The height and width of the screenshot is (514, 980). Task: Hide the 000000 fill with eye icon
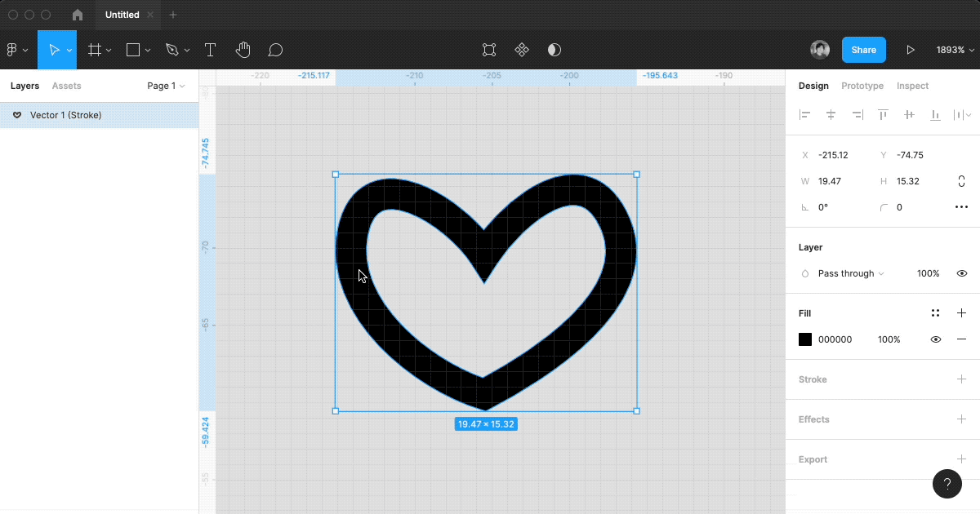pyautogui.click(x=936, y=339)
